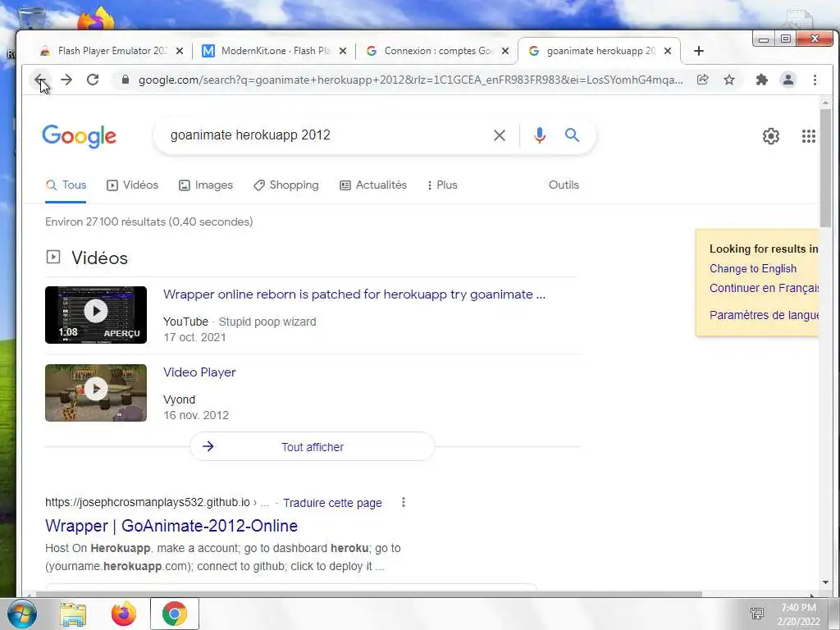The image size is (840, 630).
Task: Click the Recycle Bin desktop icon
Action: pos(31,19)
